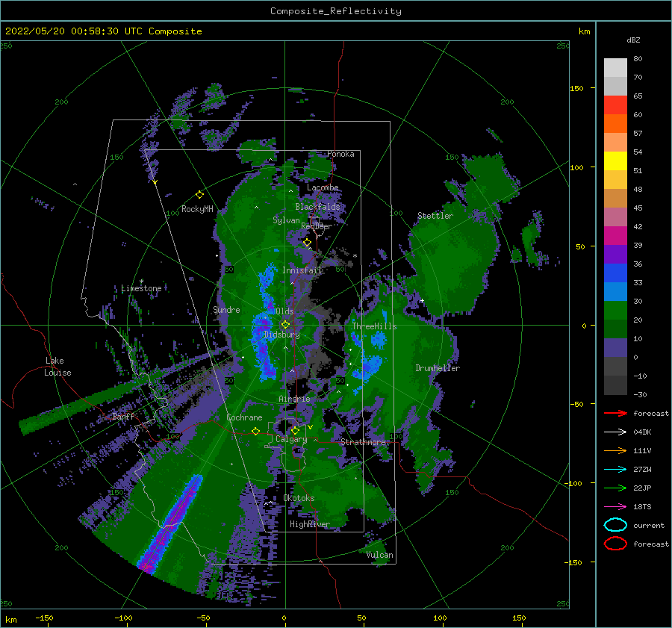Click the Stettler city label
The image size is (672, 628).
435,216
